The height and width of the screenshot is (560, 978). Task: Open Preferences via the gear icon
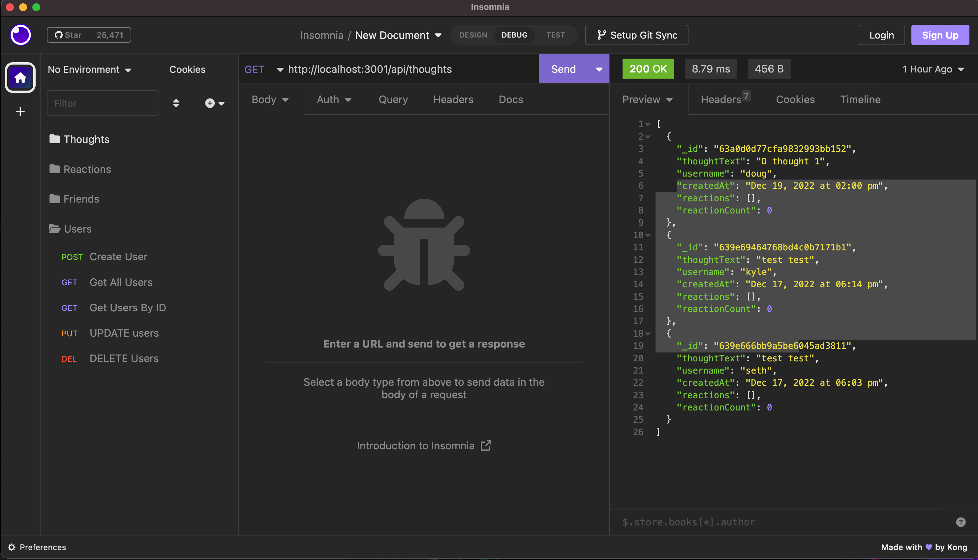pyautogui.click(x=12, y=547)
